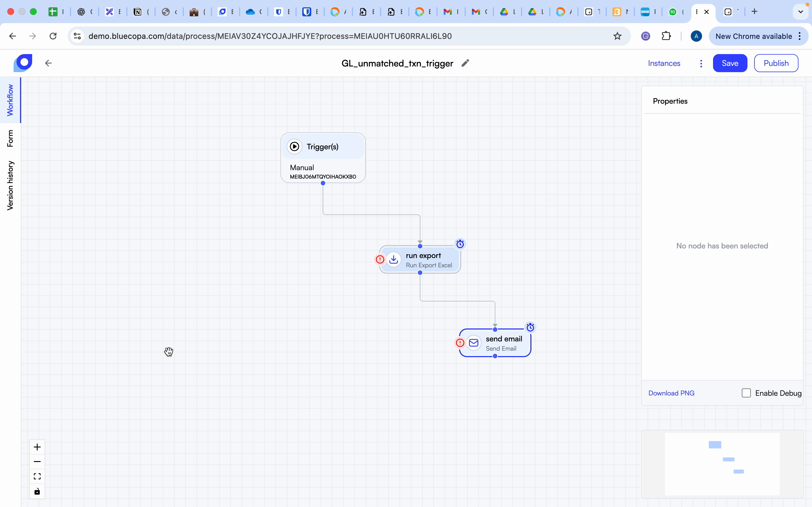Enable the Debug checkbox in the Properties panel
The width and height of the screenshot is (812, 507).
point(746,393)
